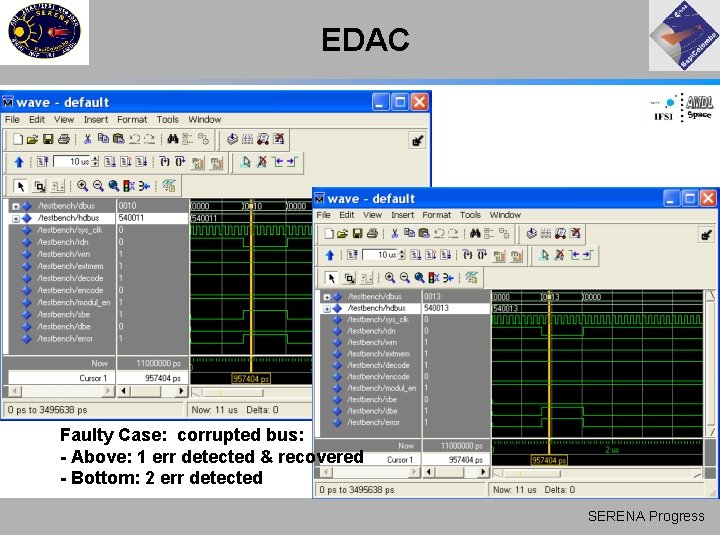Select /testbench/sbe signal in back window

[x=63, y=315]
